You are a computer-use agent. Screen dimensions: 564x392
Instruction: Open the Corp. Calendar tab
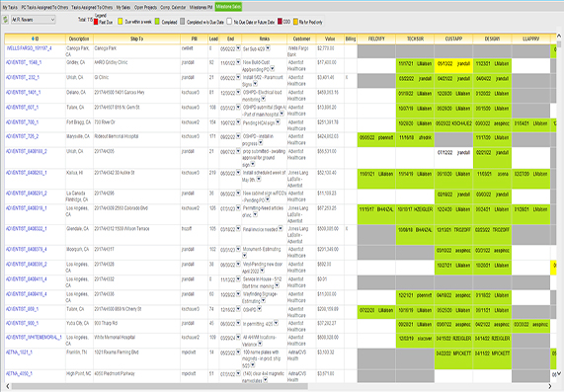(173, 7)
